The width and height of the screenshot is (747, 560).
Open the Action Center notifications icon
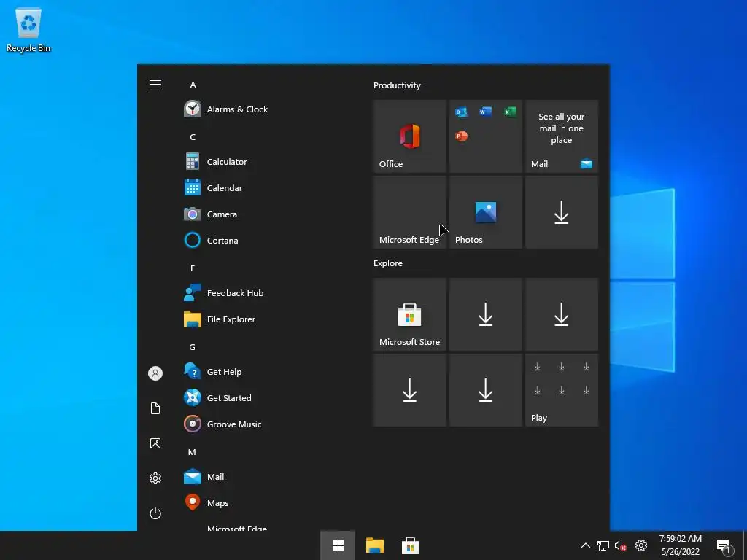[724, 546]
